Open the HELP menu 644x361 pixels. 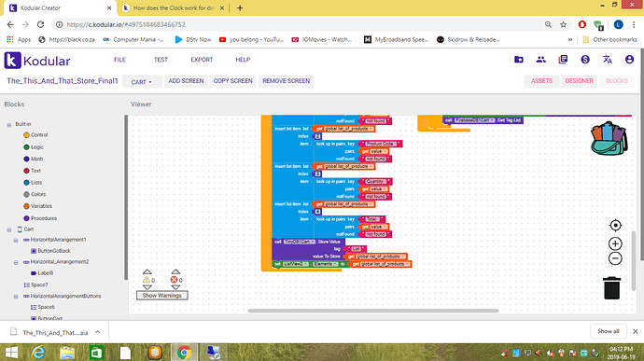(243, 60)
